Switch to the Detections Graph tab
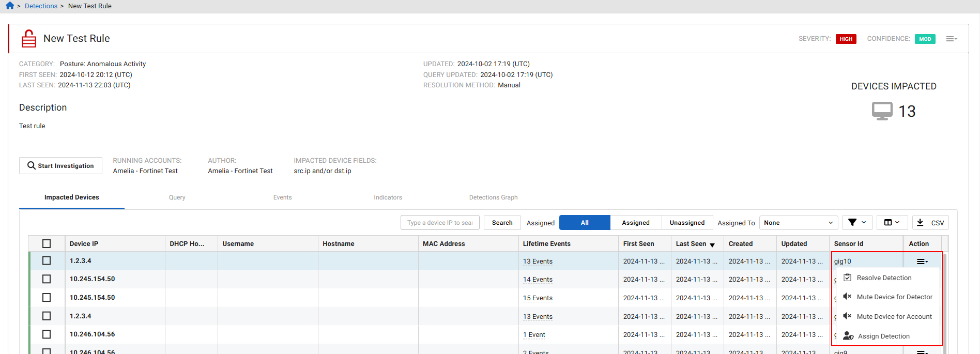The width and height of the screenshot is (980, 354). click(x=493, y=197)
